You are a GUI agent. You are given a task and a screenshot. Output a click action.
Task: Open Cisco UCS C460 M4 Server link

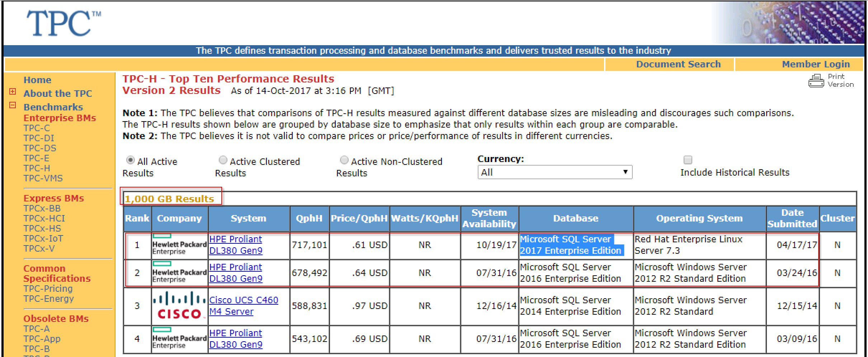[244, 306]
